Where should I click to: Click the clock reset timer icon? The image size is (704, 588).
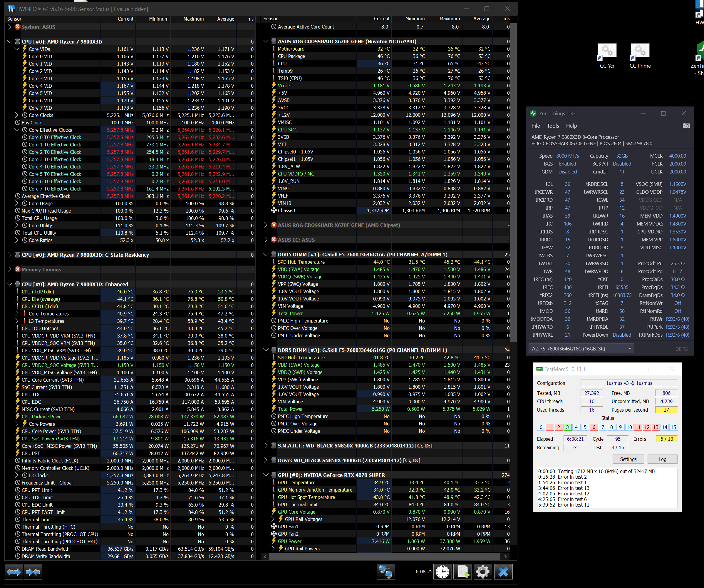pos(442,572)
